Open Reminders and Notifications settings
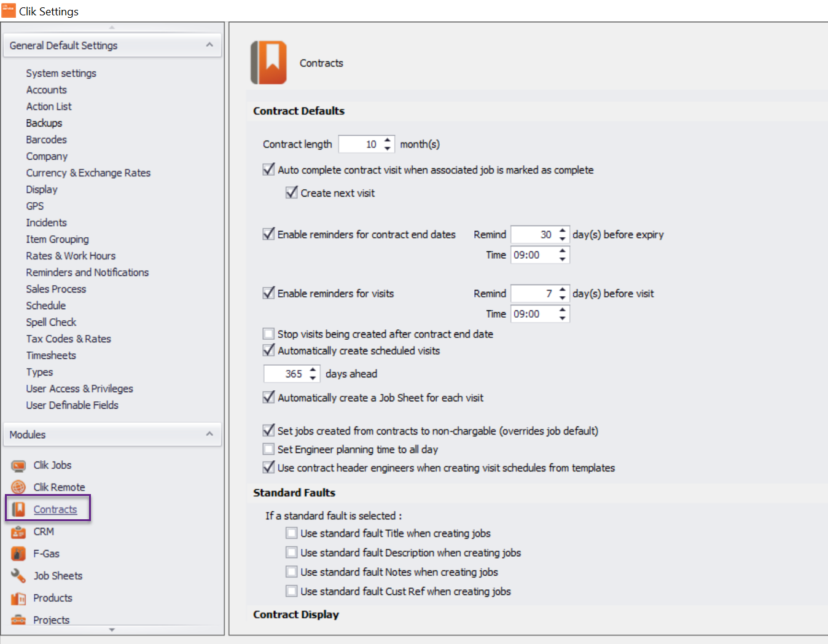This screenshot has height=644, width=828. coord(87,272)
